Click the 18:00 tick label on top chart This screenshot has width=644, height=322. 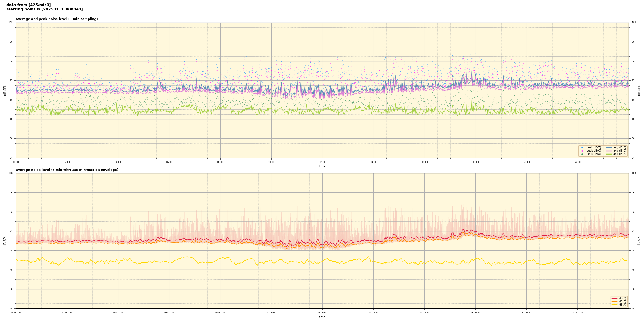(476, 162)
